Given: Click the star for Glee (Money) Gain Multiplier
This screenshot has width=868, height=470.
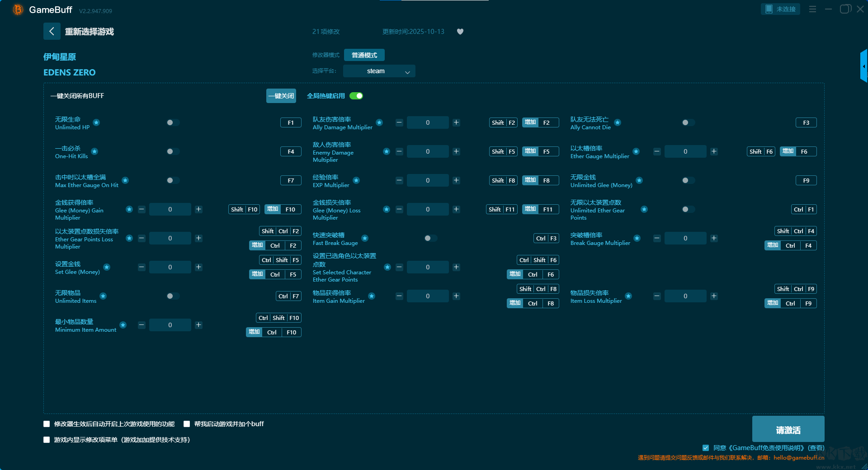Looking at the screenshot, I should point(129,209).
